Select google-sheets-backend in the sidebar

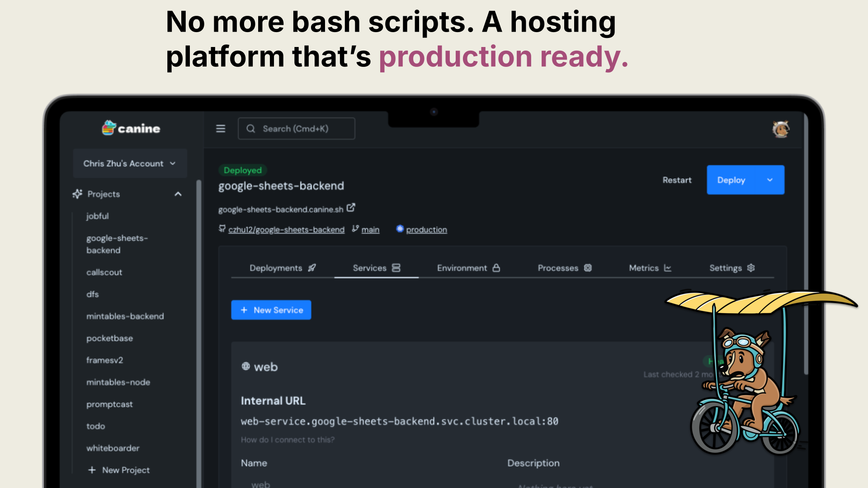[x=117, y=244]
